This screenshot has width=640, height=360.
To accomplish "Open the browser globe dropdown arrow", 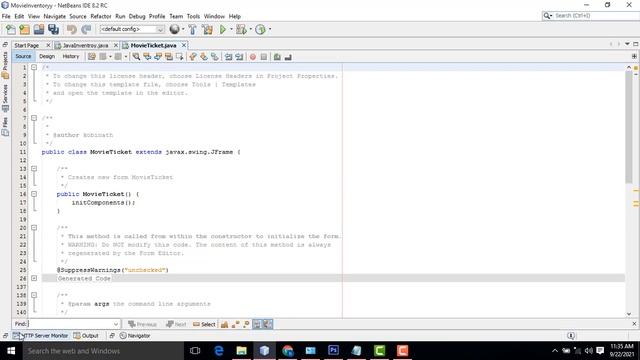I will 183,29.
